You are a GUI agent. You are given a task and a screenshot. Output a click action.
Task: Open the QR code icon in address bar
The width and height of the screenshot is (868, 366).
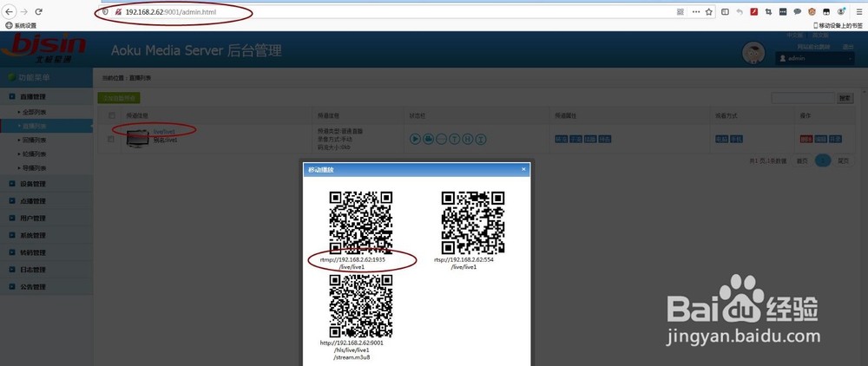681,11
